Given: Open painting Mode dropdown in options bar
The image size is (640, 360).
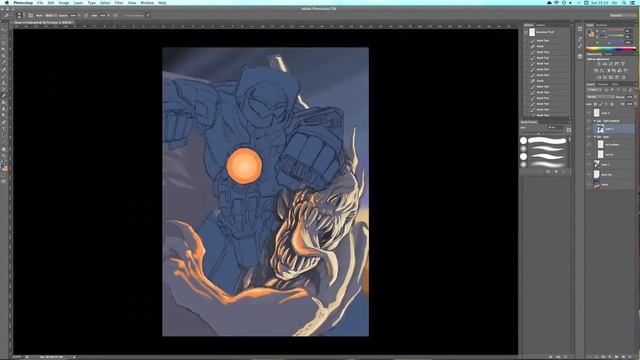Looking at the screenshot, I should pyautogui.click(x=51, y=16).
